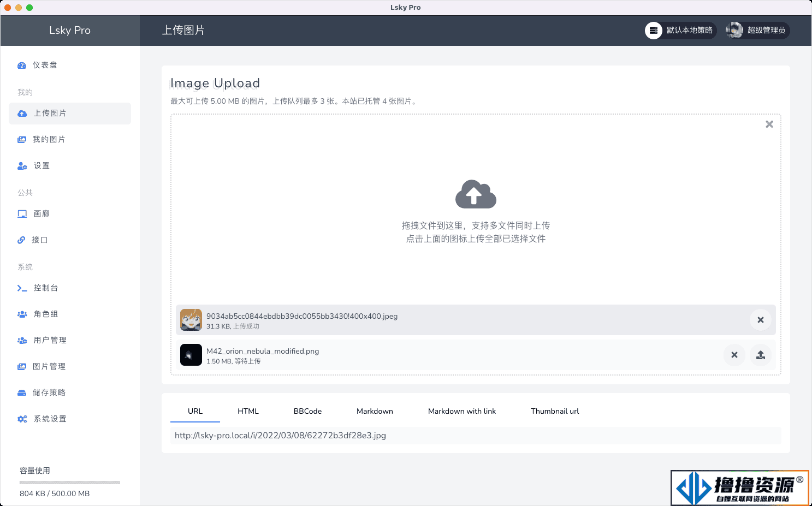Remove the 400x400.jpeg file from queue
Screen dimensions: 812x506
(x=761, y=320)
